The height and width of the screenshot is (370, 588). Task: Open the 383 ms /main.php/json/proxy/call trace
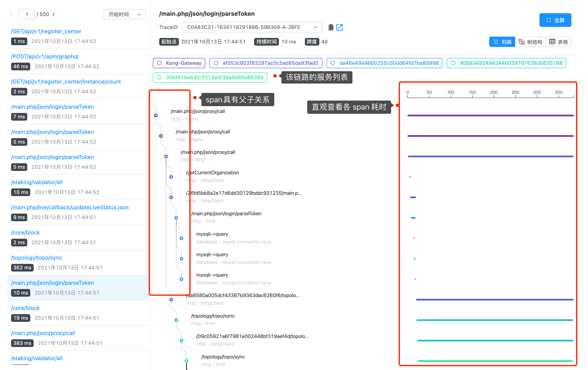pos(43,333)
